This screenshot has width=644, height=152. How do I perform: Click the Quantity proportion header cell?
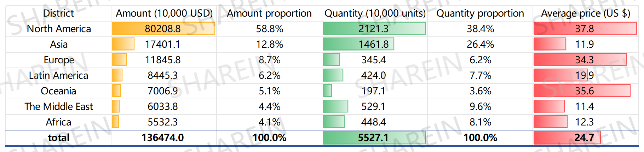pyautogui.click(x=480, y=13)
